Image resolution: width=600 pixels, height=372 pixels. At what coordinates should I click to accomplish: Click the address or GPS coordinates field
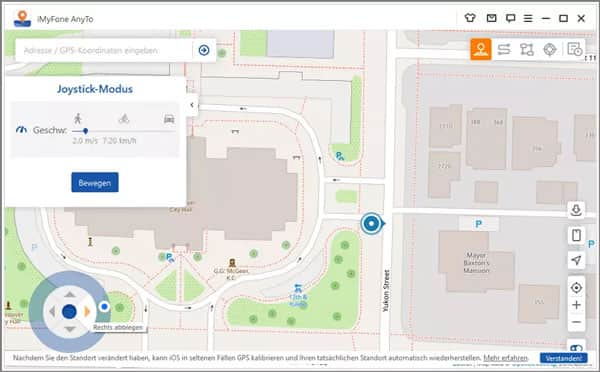(103, 50)
